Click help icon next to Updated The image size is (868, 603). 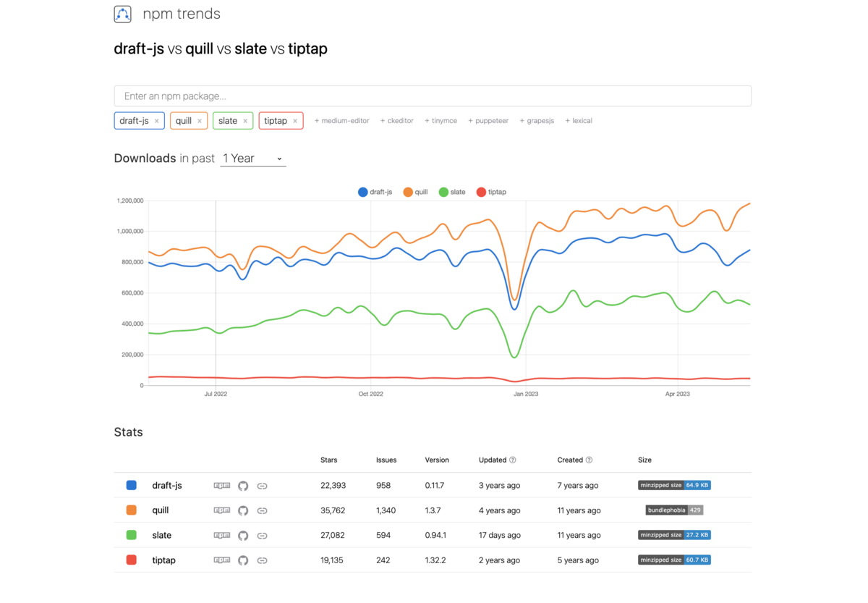click(x=513, y=460)
